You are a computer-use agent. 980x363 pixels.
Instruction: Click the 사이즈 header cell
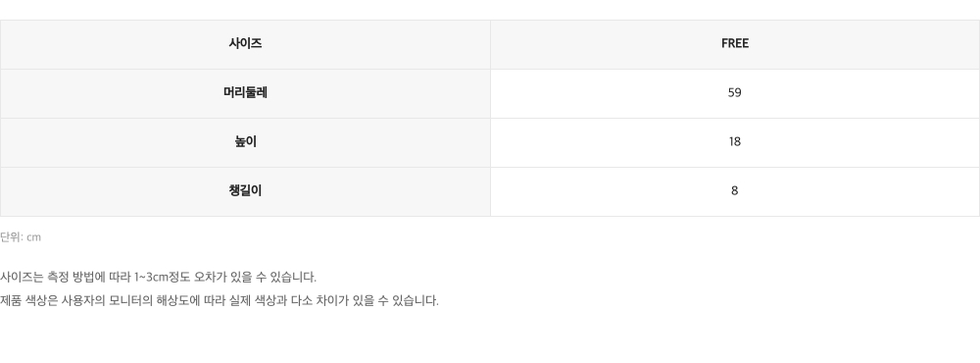[245, 44]
